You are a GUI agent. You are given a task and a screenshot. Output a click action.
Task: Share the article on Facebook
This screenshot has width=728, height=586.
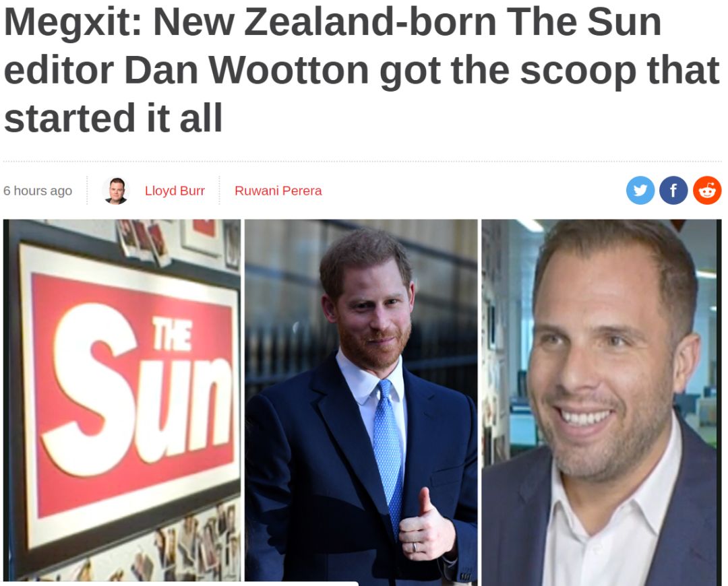coord(673,190)
